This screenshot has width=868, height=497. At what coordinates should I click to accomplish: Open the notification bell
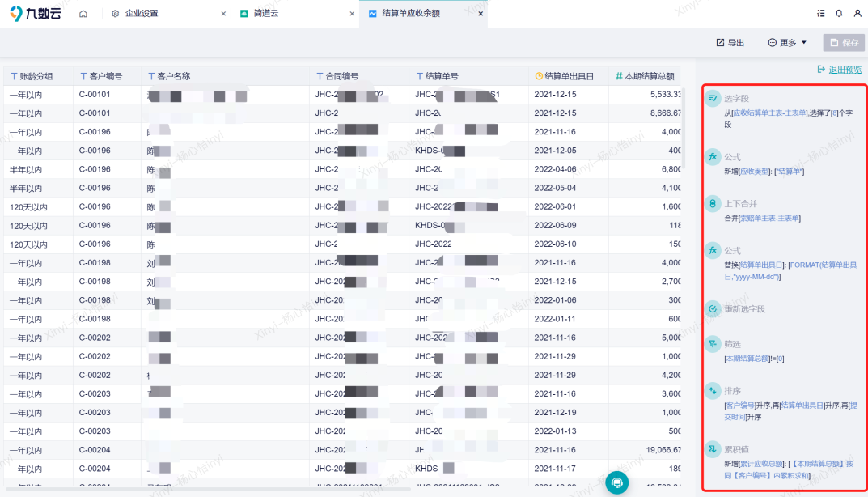839,13
